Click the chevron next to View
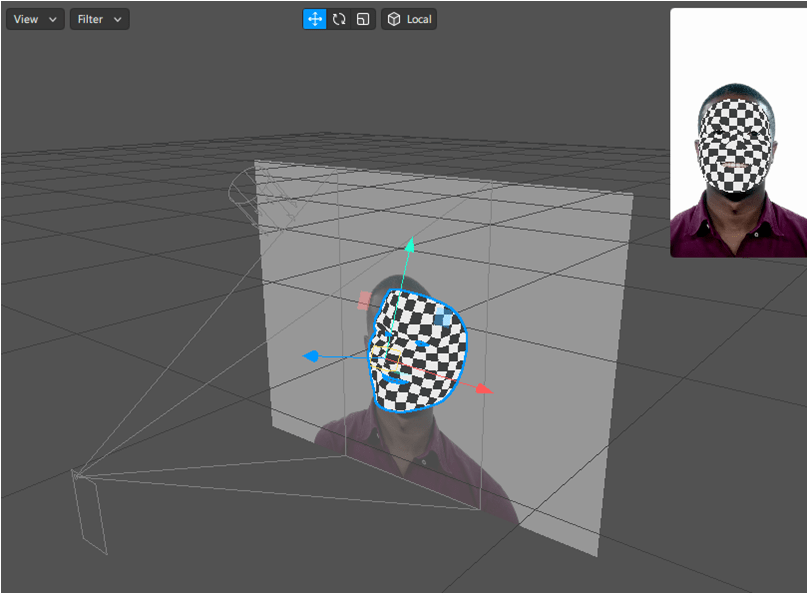The image size is (808, 594). click(x=53, y=19)
